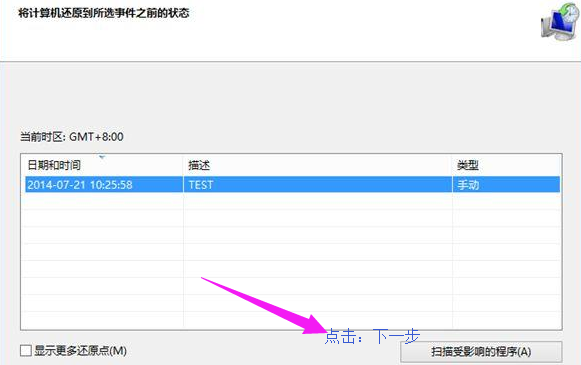Viewport: 581px width, 365px height.
Task: Click the 当前时区: GMT+8:00 label
Action: pos(72,137)
